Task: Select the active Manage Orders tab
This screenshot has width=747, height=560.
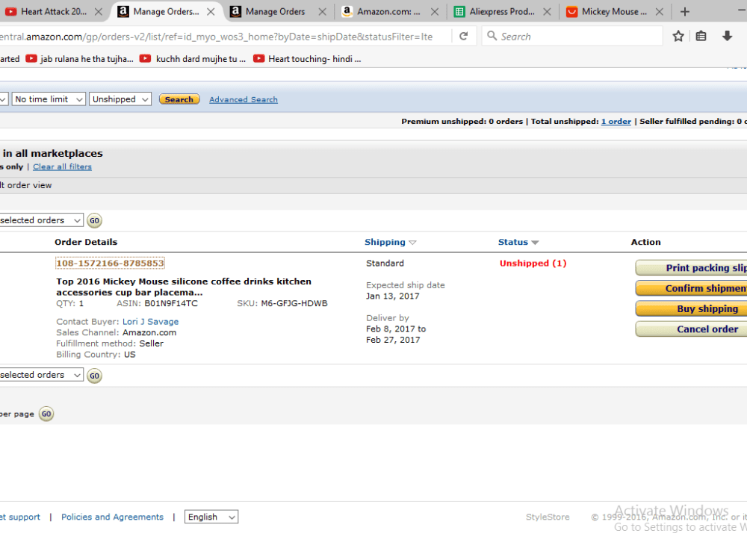Action: pos(160,11)
